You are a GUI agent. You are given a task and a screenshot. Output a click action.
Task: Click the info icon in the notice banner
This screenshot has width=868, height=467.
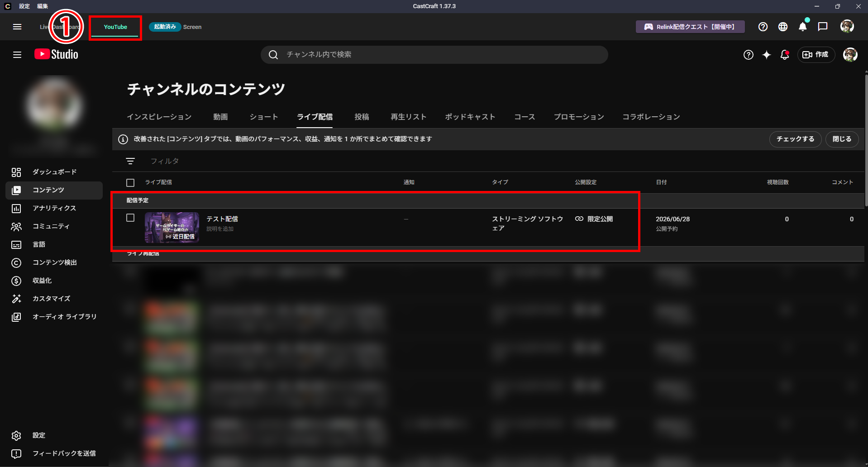pos(123,139)
